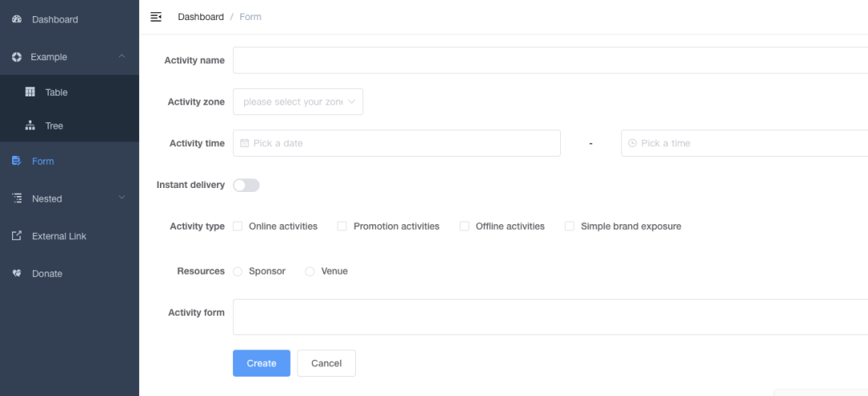Screen dimensions: 868x396
Task: Click the Form icon in sidebar
Action: (17, 161)
